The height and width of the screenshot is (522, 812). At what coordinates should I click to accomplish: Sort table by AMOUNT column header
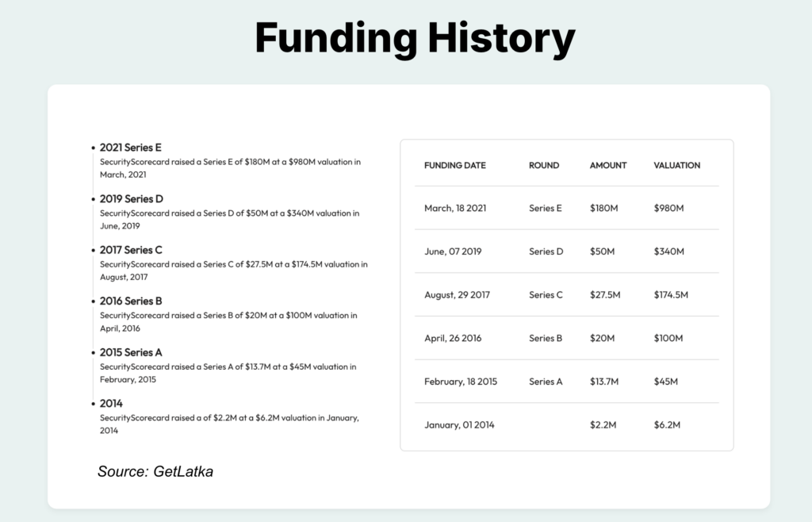pos(608,165)
